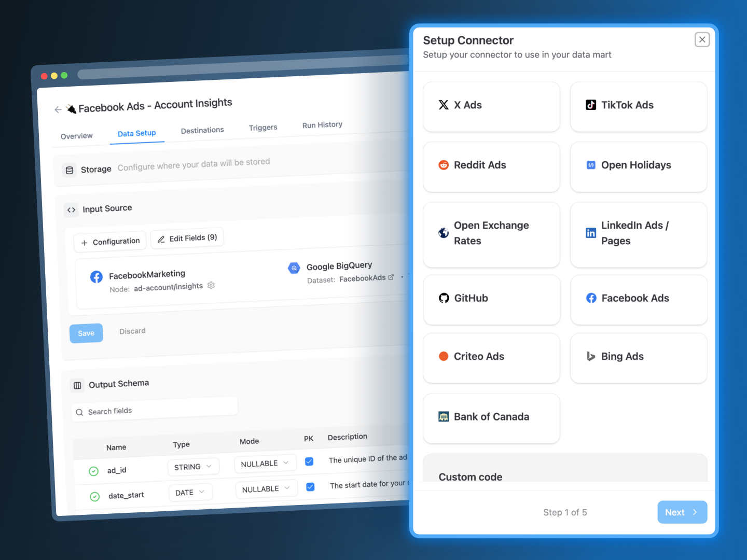Click the green check icon on ad_id row
The width and height of the screenshot is (747, 560).
pos(94,471)
